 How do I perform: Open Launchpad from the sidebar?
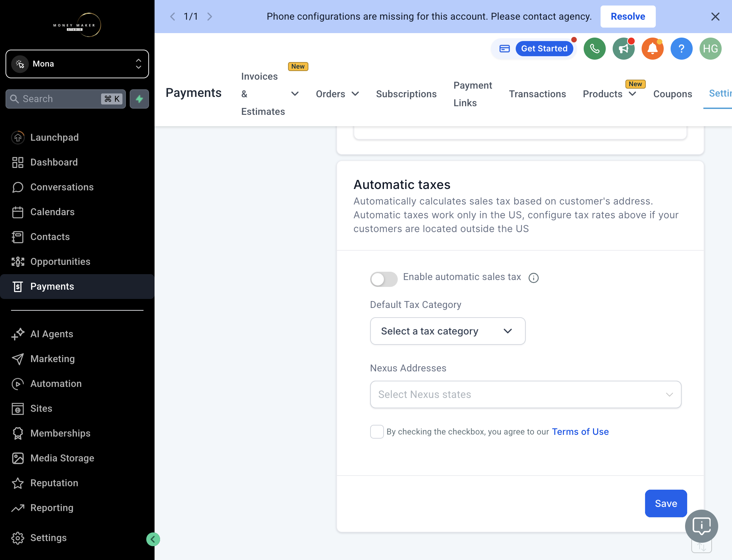77,138
